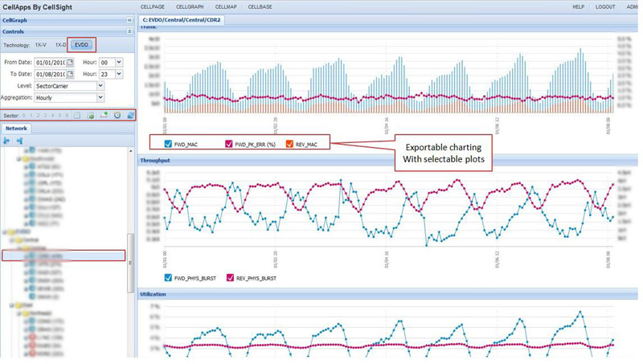The width and height of the screenshot is (643, 364).
Task: Click the collapse-all icon under Network tab
Action: coord(19,141)
